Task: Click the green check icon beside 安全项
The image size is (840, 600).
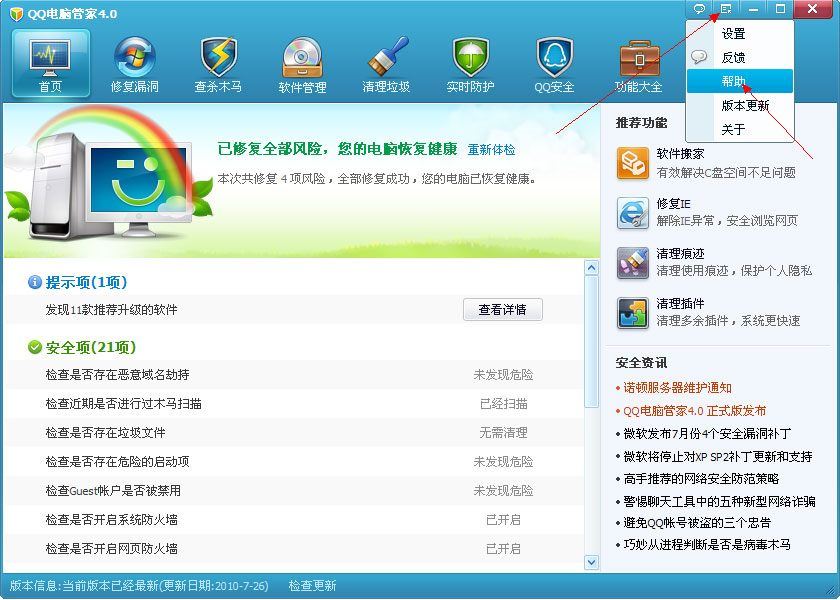Action: (35, 347)
